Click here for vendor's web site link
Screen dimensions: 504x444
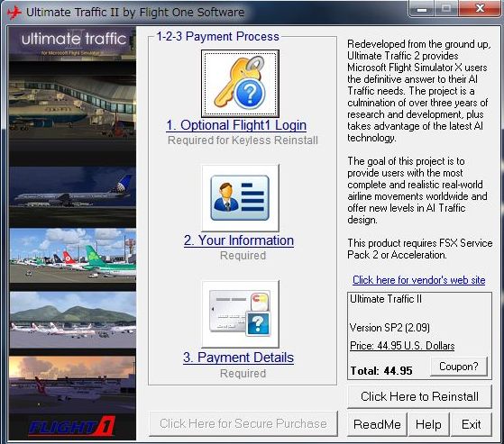[x=419, y=280]
